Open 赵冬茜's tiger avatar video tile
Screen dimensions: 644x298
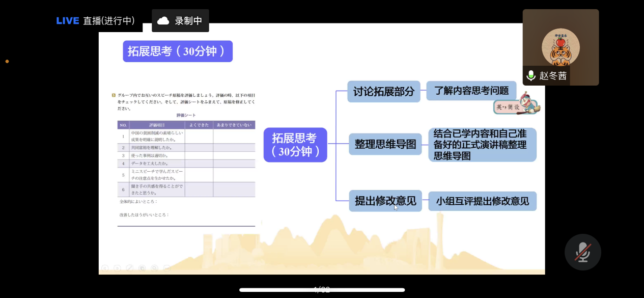561,47
